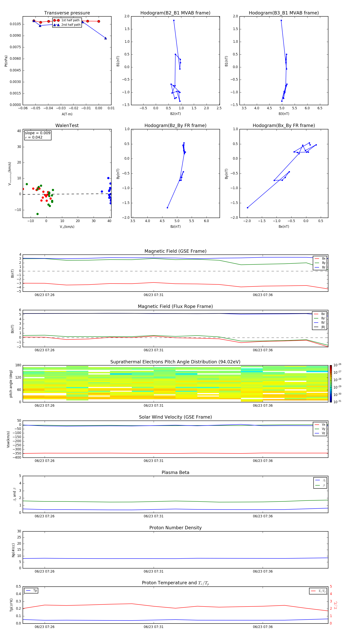Click the pitch angle colorbar
This screenshot has width=351, height=644.
pyautogui.click(x=331, y=383)
